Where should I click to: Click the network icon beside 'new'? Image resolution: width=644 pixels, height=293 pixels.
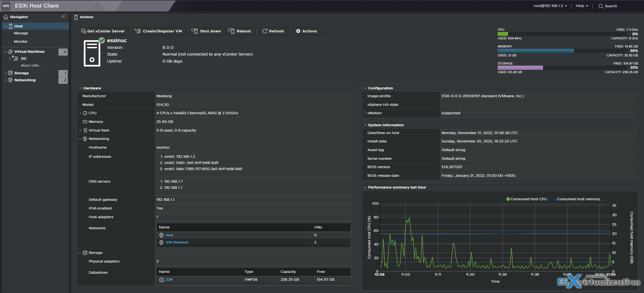click(x=161, y=235)
